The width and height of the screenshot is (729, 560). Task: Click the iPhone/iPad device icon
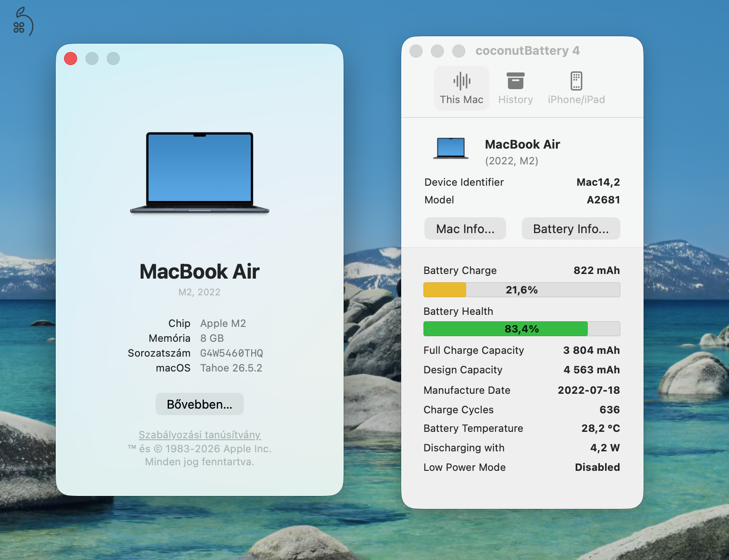coord(576,81)
